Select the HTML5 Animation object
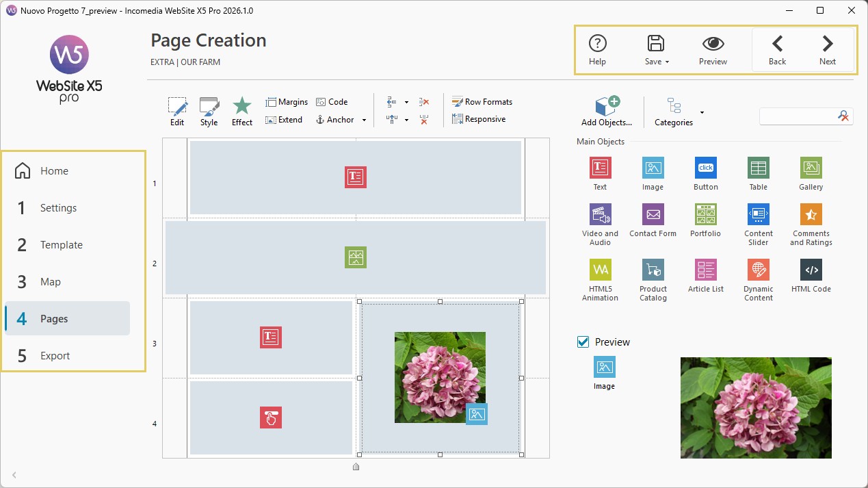 coord(600,280)
